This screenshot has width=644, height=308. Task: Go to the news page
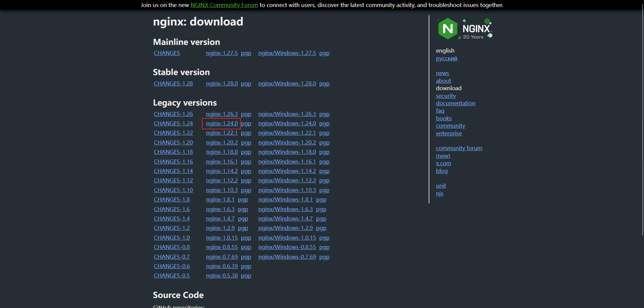(442, 73)
